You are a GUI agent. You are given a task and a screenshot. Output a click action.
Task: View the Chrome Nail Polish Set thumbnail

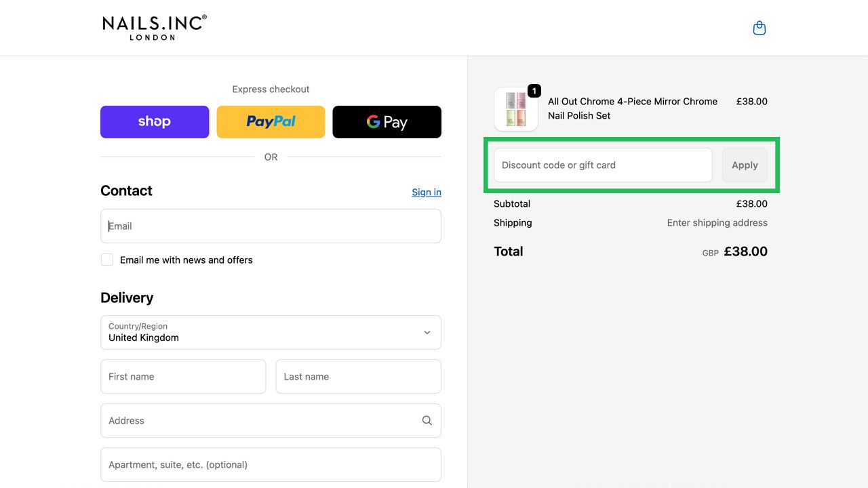click(x=515, y=108)
